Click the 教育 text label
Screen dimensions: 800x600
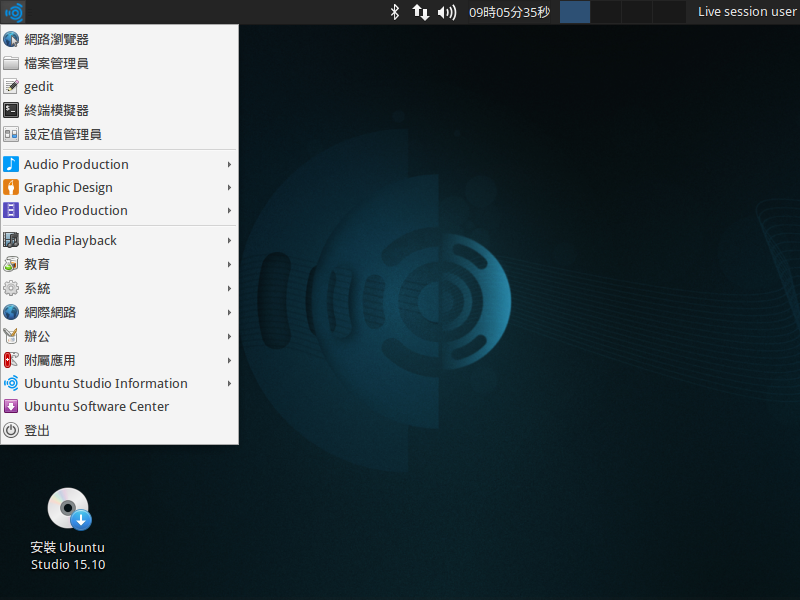pyautogui.click(x=37, y=264)
